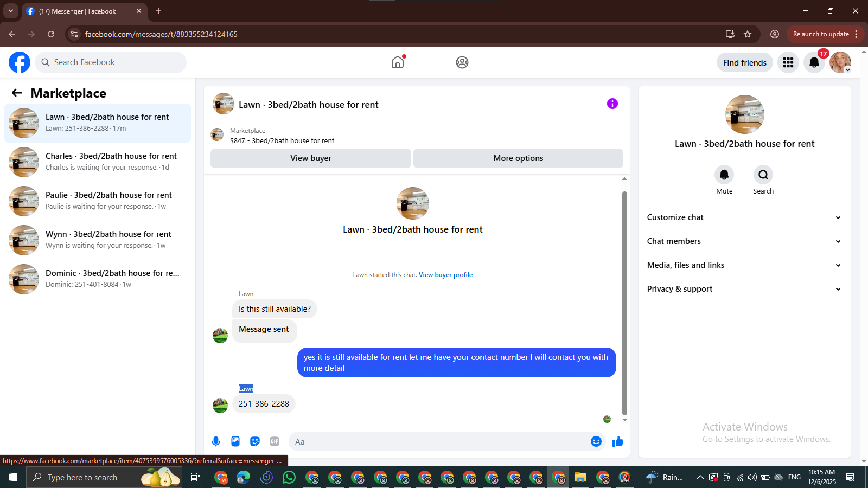This screenshot has width=868, height=488.
Task: Open the Lawn conversation in Marketplace list
Action: [98, 123]
